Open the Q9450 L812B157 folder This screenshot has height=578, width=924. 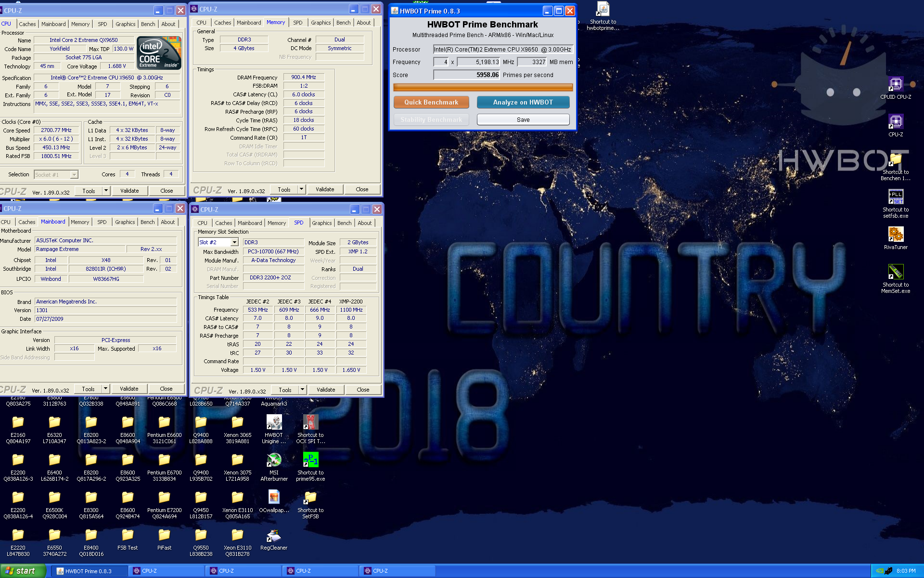tap(201, 504)
